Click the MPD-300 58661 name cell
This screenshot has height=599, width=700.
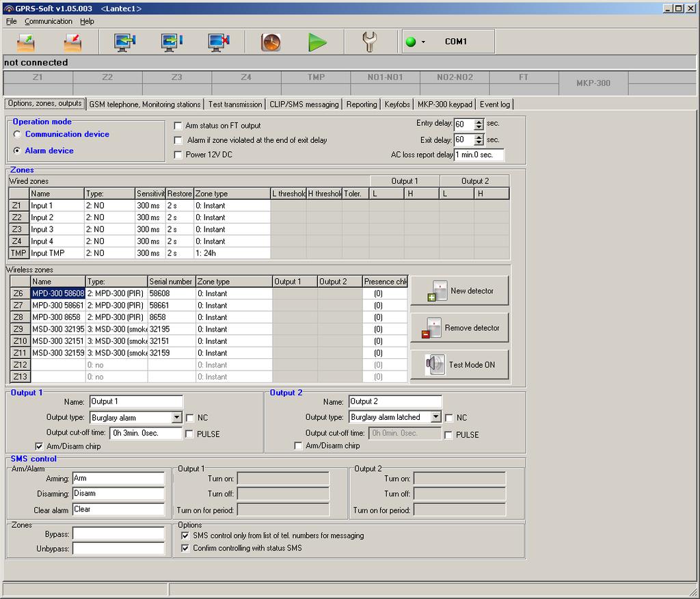[x=58, y=306]
